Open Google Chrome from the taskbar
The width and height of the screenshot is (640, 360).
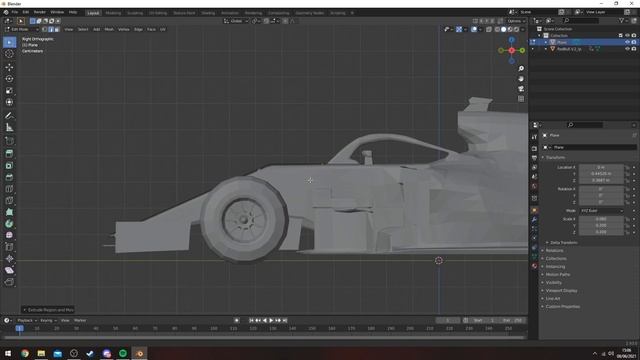tap(25, 353)
